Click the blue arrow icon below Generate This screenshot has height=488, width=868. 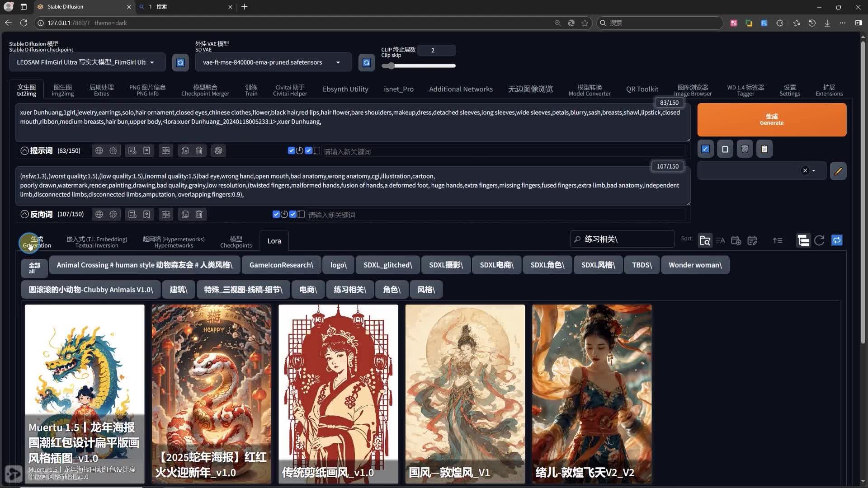click(x=705, y=149)
